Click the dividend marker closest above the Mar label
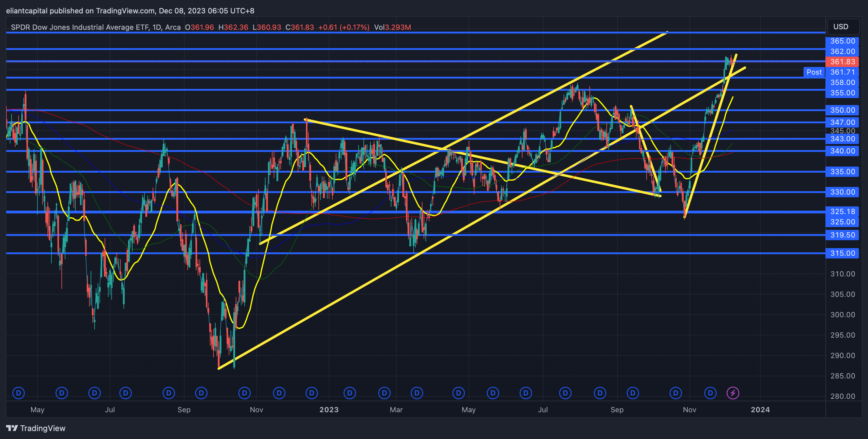 [384, 393]
